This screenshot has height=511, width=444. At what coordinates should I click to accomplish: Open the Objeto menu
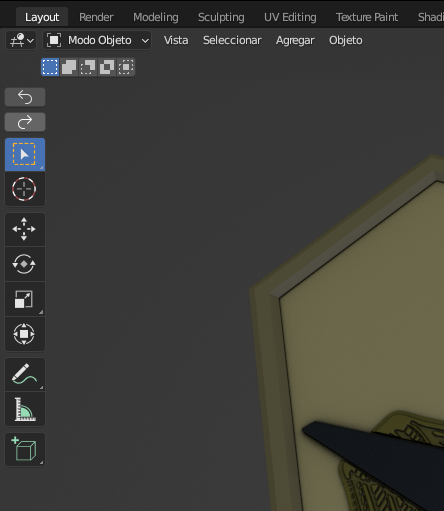pos(346,40)
